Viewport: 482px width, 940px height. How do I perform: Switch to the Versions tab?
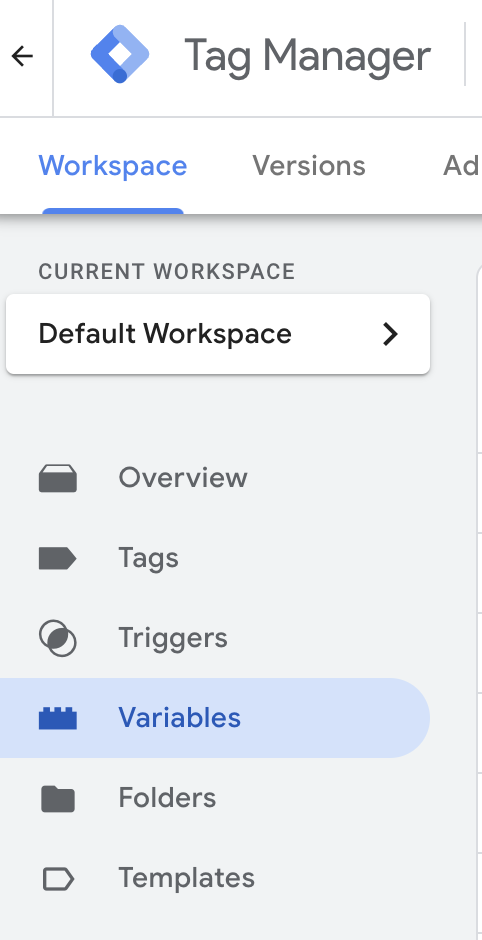point(309,165)
